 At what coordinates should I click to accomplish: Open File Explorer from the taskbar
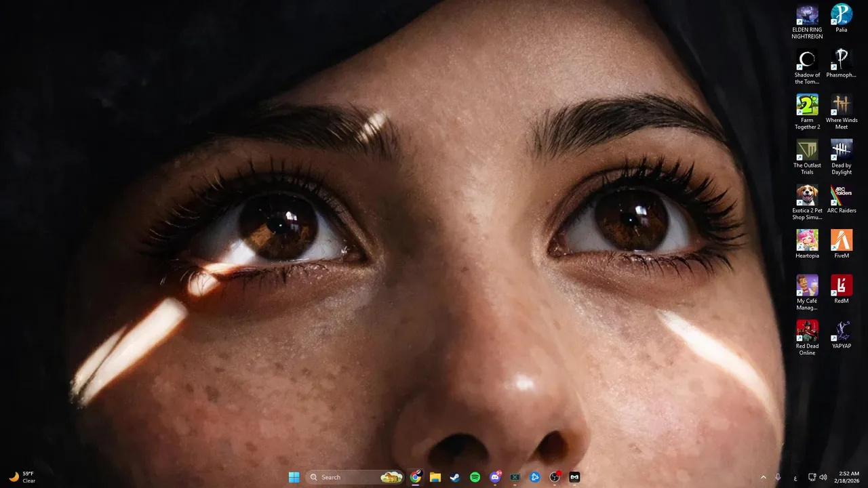pyautogui.click(x=435, y=477)
